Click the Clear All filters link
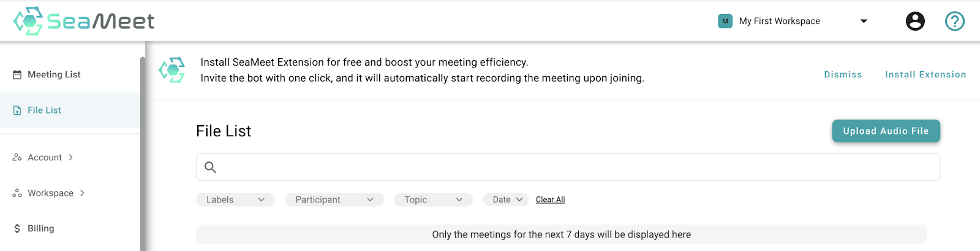980x251 pixels. [x=550, y=199]
